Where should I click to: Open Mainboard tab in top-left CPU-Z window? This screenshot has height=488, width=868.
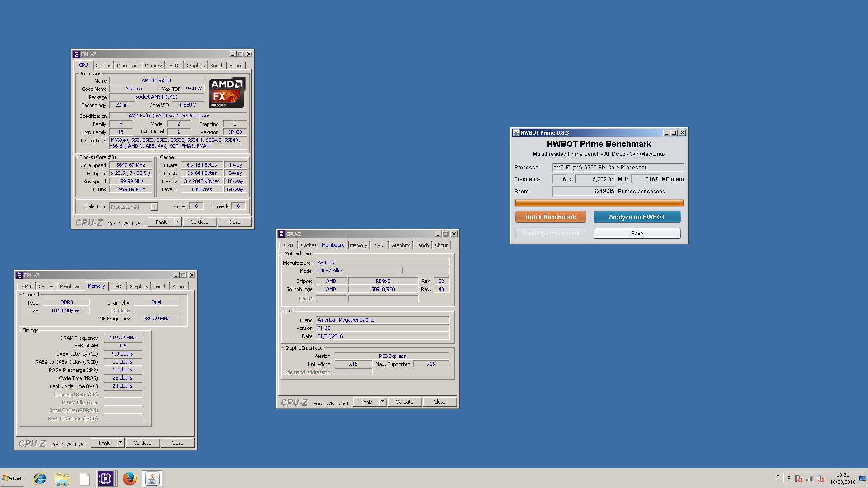[128, 66]
